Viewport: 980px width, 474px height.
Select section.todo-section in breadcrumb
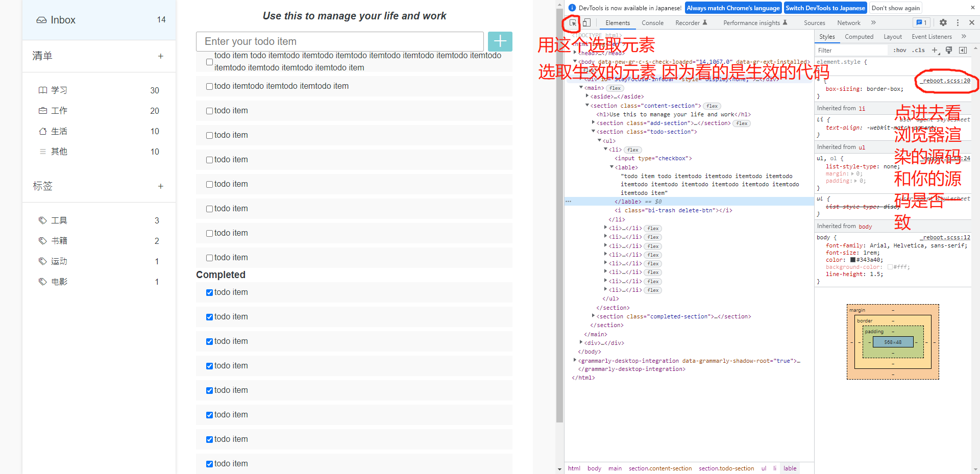coord(726,468)
